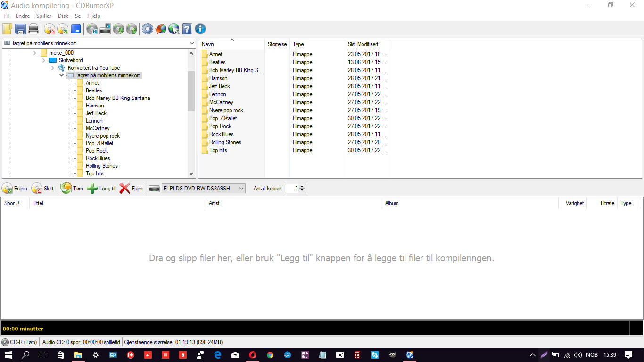Click the blue square toolbar icon

76,29
